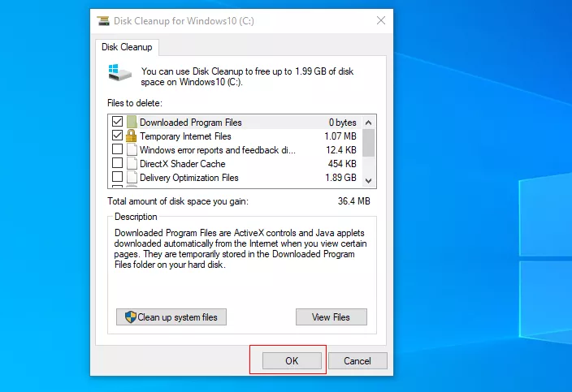
Task: Click the file list scroll down arrow
Action: (368, 181)
